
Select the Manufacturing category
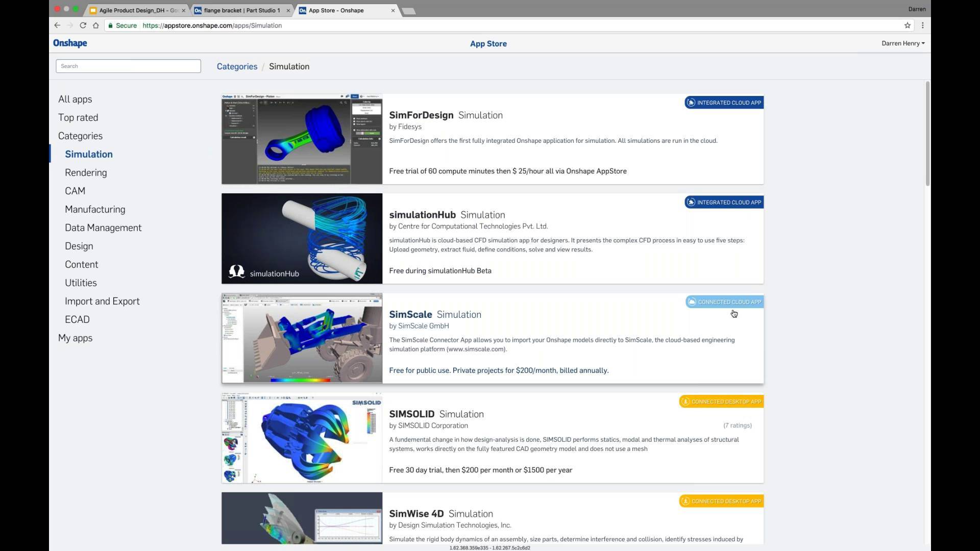click(95, 210)
